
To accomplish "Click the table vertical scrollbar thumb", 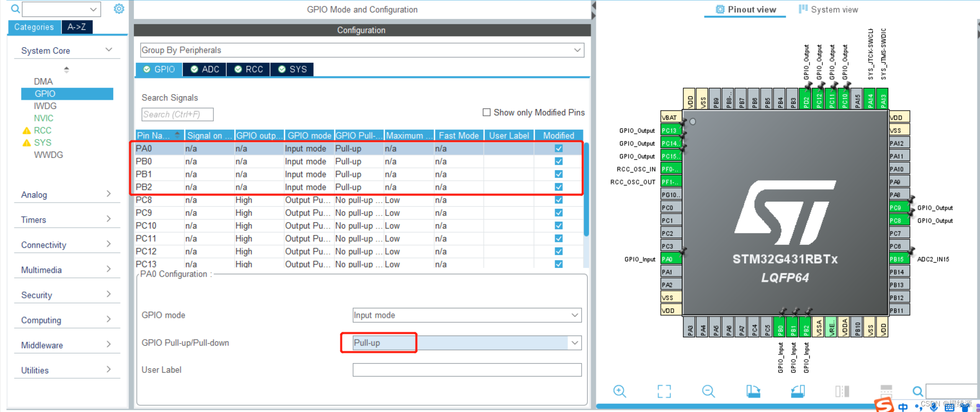I will coord(586,189).
